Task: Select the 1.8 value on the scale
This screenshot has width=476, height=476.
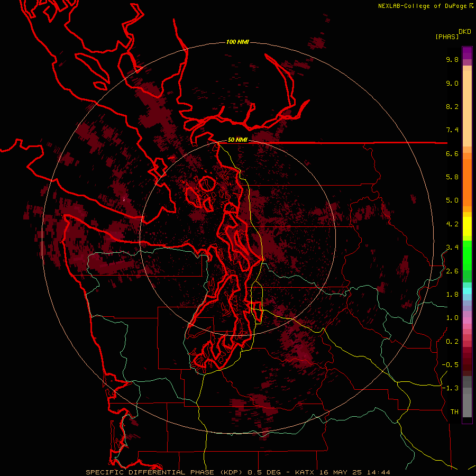Action: tap(452, 295)
